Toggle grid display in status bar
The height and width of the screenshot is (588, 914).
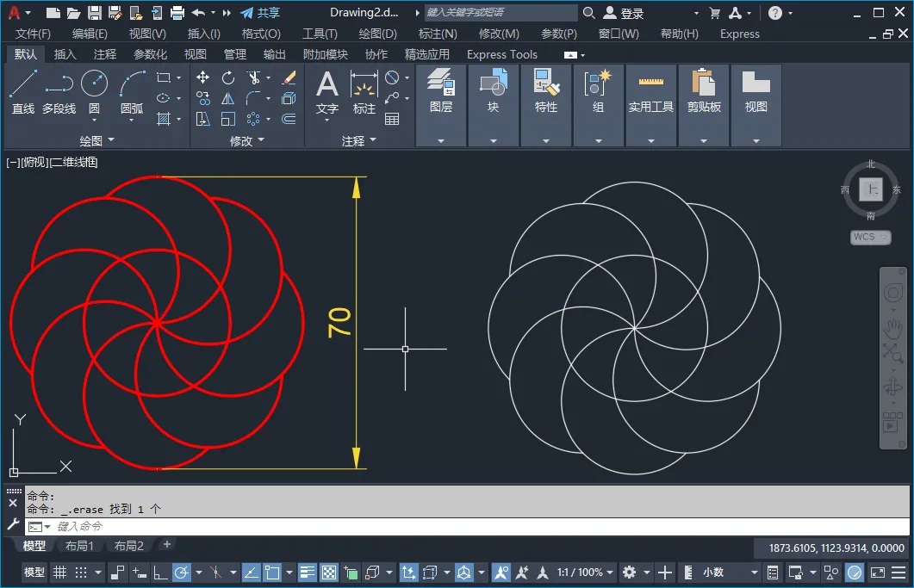coord(60,573)
